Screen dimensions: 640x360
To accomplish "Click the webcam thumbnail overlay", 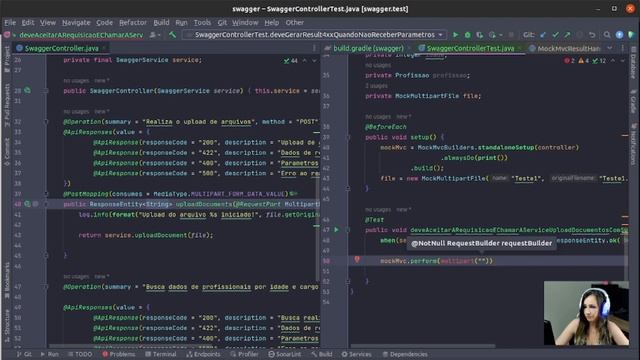I will click(586, 313).
